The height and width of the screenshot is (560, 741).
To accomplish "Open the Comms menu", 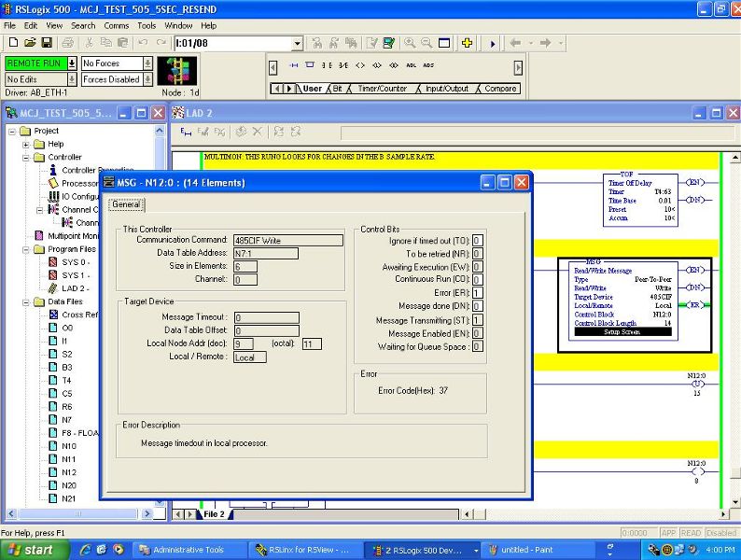I will click(x=117, y=25).
